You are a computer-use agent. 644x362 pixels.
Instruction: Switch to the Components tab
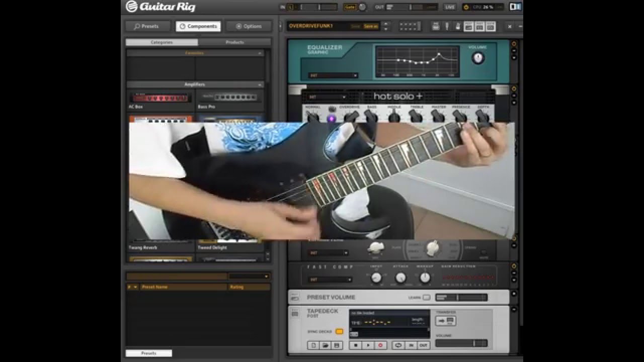pos(197,26)
